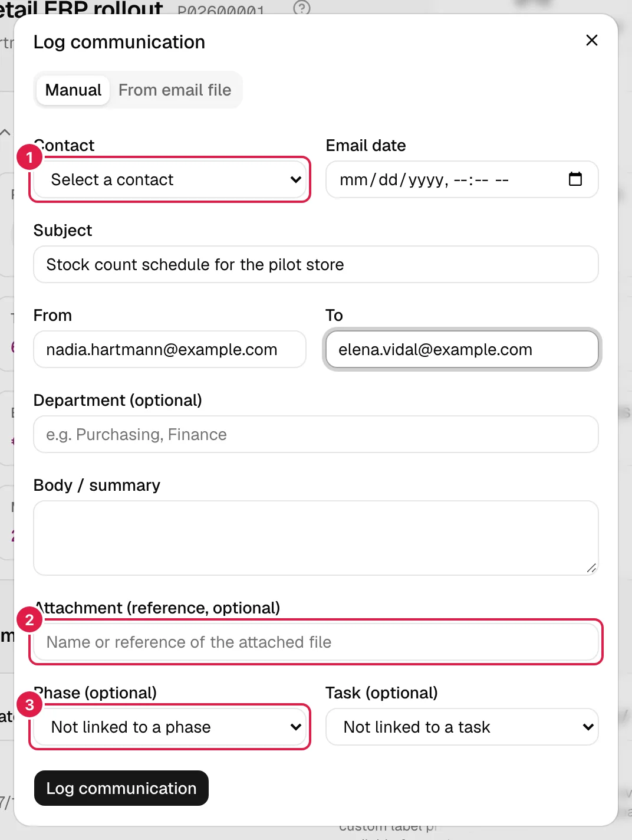632x840 pixels.
Task: Click the "Email date" label
Action: 366,145
